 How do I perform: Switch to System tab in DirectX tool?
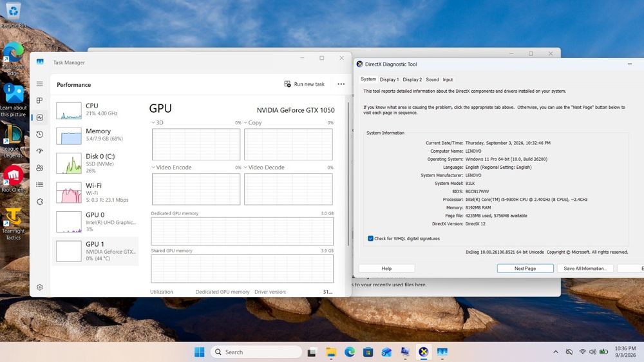coord(368,79)
